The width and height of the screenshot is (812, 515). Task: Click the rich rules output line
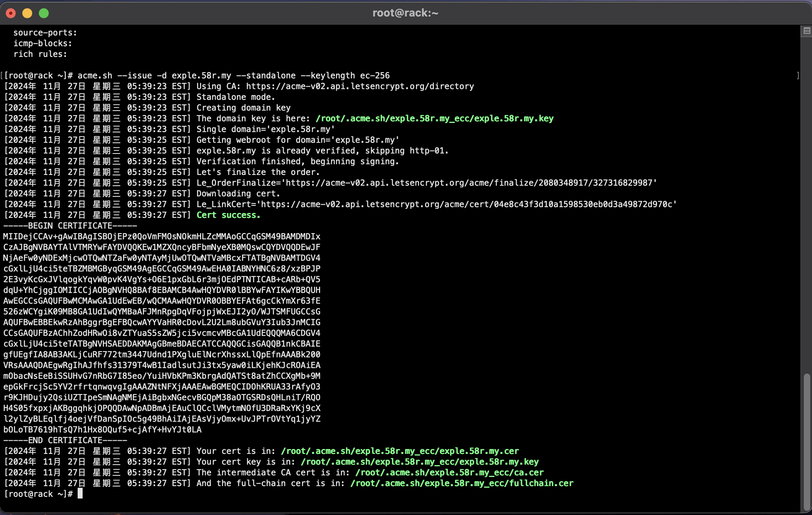point(40,54)
